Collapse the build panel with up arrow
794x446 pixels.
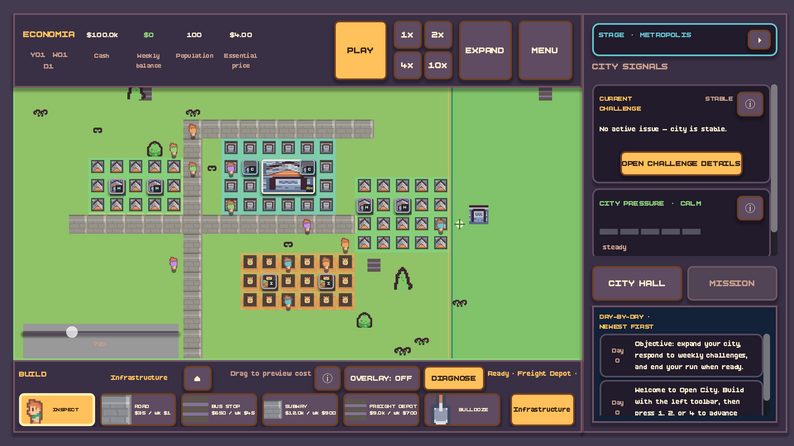[197, 378]
